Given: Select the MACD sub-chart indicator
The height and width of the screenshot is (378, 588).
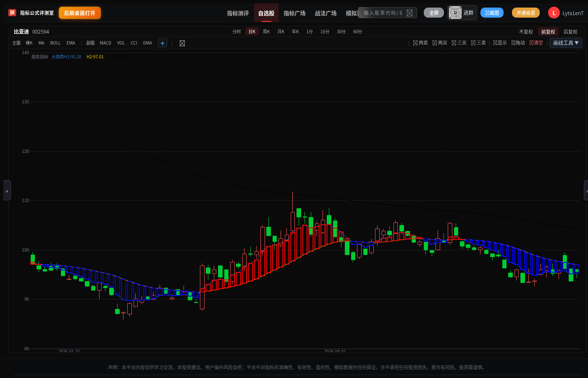Looking at the screenshot, I should click(105, 43).
